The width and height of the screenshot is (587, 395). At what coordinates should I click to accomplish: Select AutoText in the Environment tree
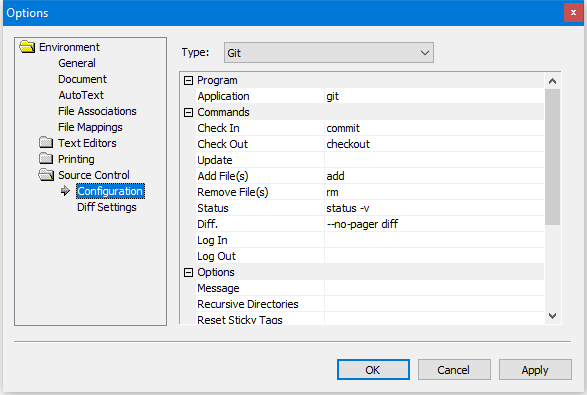[x=81, y=95]
